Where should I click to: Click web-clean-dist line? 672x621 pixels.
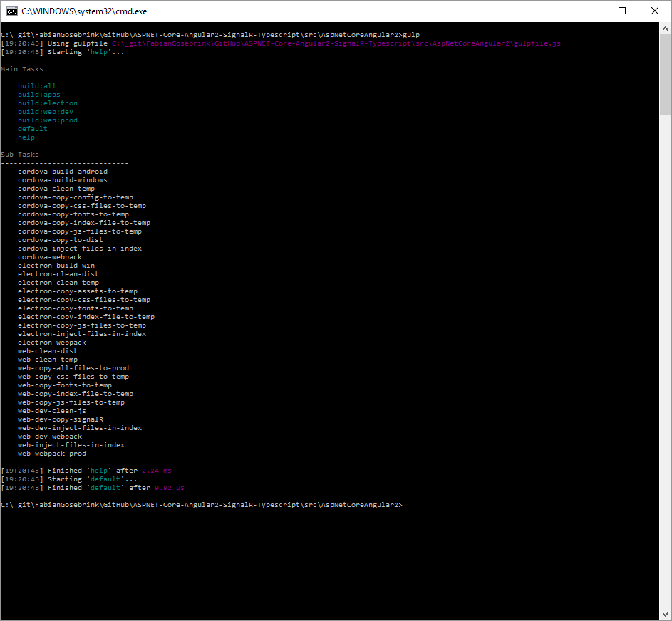pos(48,351)
